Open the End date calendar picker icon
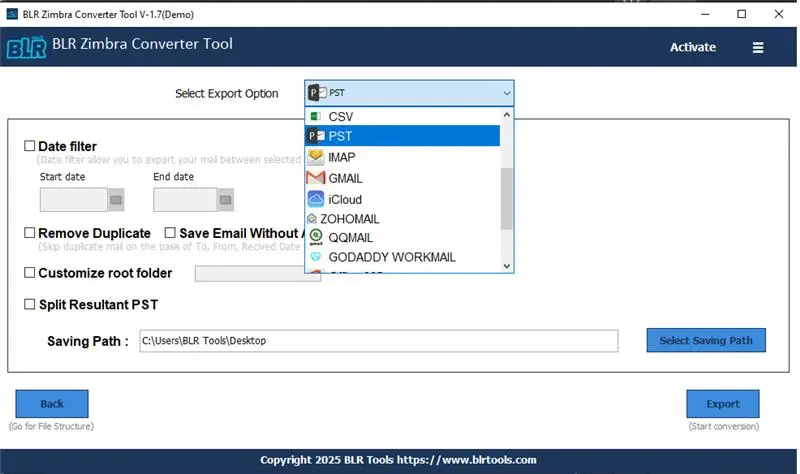The width and height of the screenshot is (800, 474). click(225, 199)
